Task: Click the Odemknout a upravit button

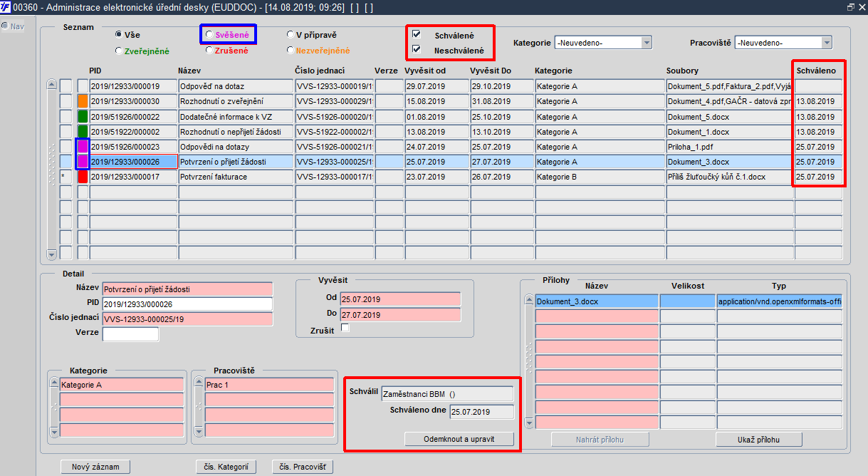Action: 459,439
